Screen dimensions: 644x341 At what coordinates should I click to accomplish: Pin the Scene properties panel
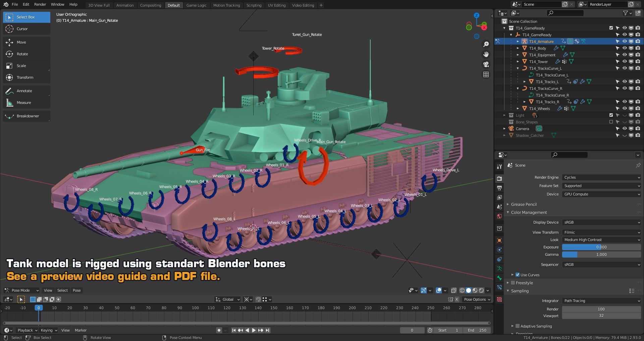638,165
